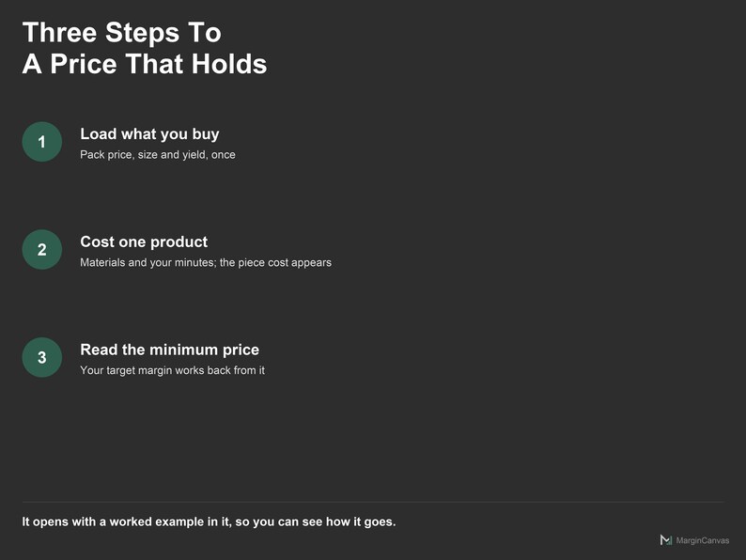Click the MarginCanvas brand name text
This screenshot has height=560, width=746.
pyautogui.click(x=702, y=540)
